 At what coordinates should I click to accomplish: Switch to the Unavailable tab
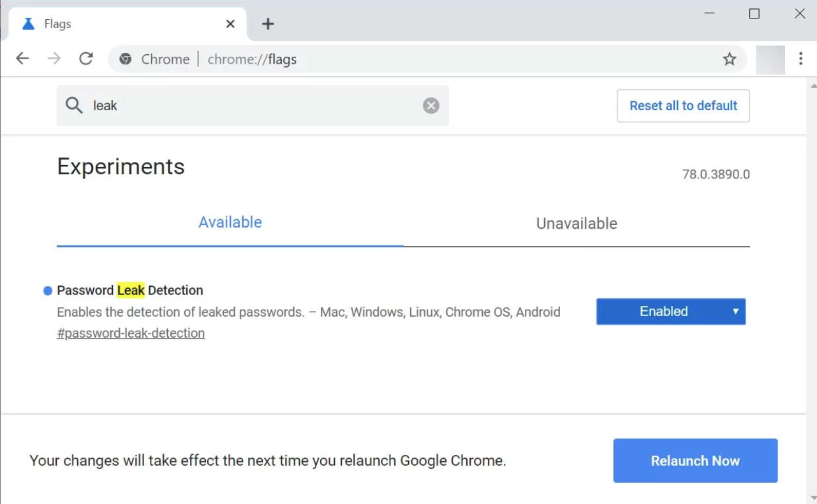coord(577,224)
